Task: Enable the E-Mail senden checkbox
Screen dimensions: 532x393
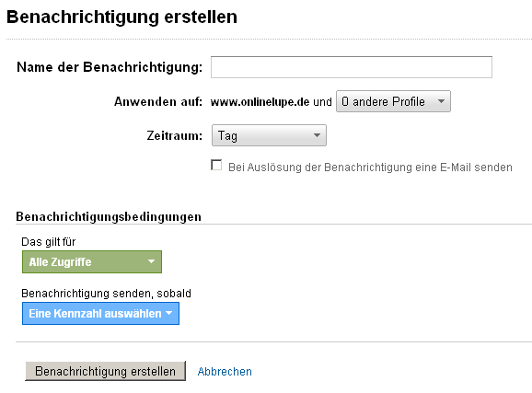Action: coord(216,165)
